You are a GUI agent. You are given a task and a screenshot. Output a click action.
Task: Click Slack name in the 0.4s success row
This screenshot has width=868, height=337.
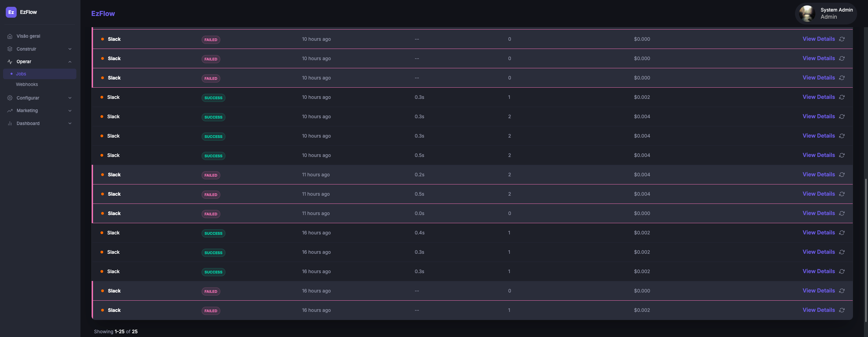click(x=113, y=233)
